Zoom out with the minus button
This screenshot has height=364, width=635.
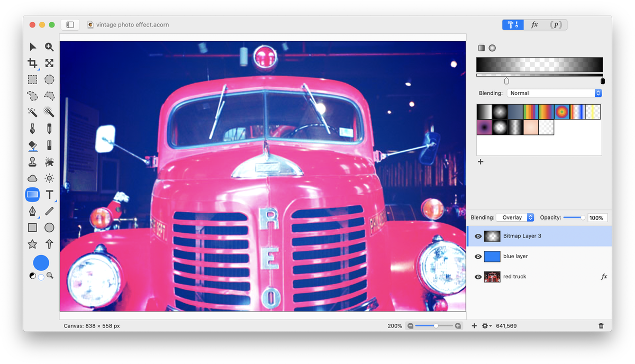410,326
